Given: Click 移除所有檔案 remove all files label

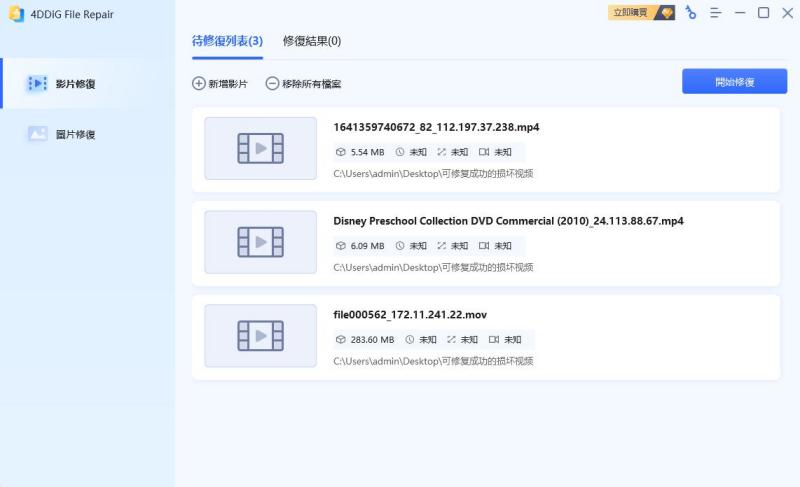Looking at the screenshot, I should coord(311,84).
